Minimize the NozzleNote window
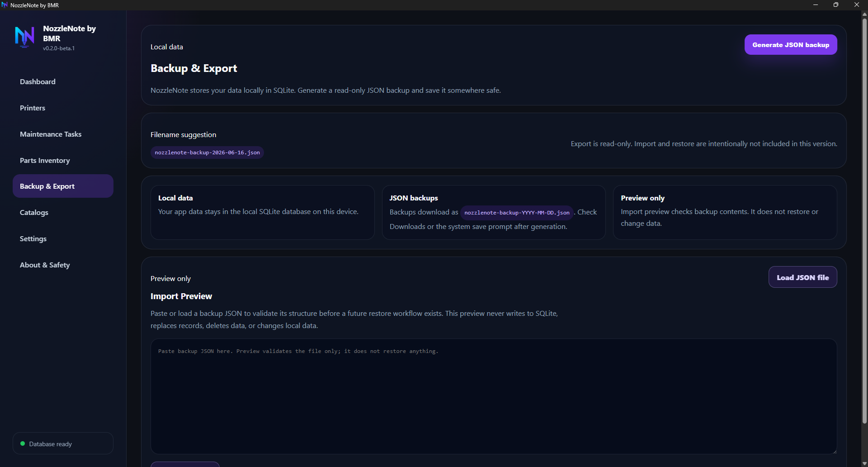The image size is (868, 467). click(816, 5)
